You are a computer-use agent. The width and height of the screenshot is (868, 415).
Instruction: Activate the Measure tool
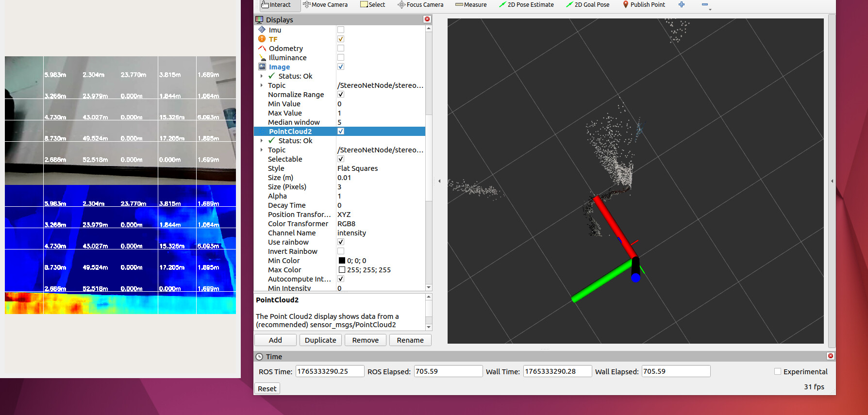point(471,5)
